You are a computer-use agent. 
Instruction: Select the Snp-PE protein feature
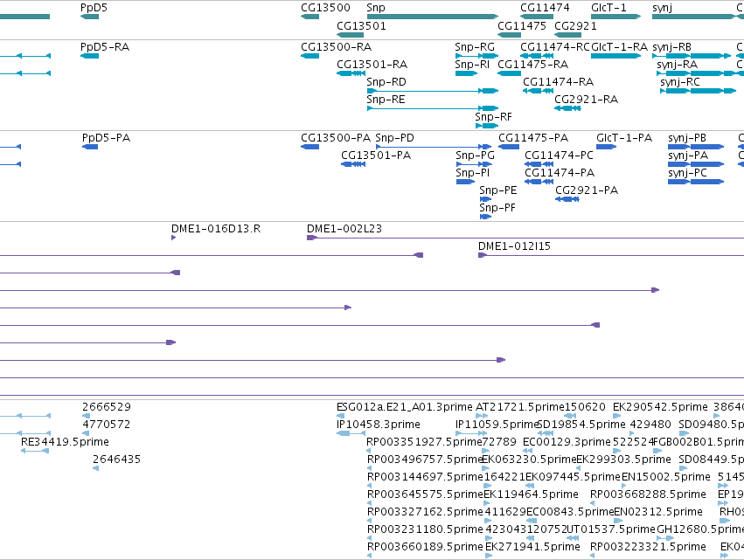tap(485, 200)
